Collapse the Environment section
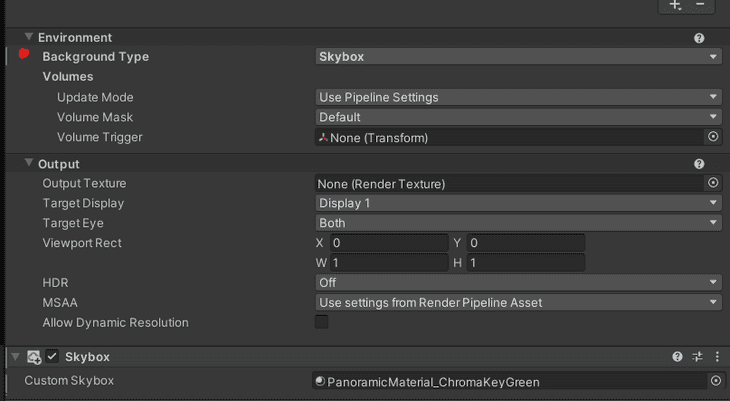This screenshot has height=401, width=730. point(29,37)
